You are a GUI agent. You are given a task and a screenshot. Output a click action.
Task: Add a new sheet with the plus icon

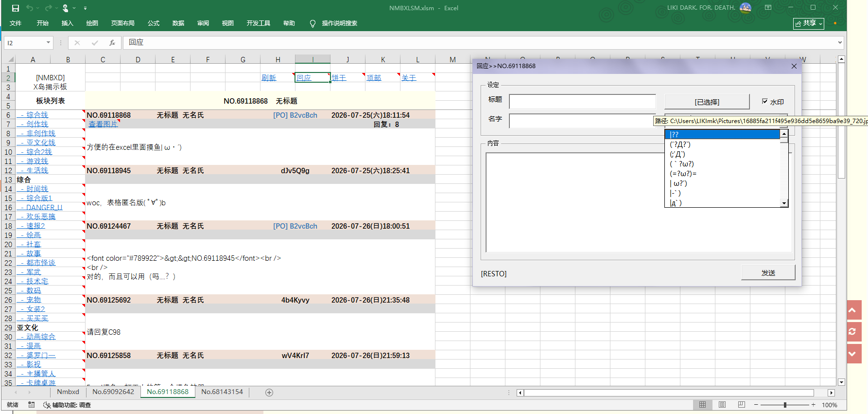269,392
